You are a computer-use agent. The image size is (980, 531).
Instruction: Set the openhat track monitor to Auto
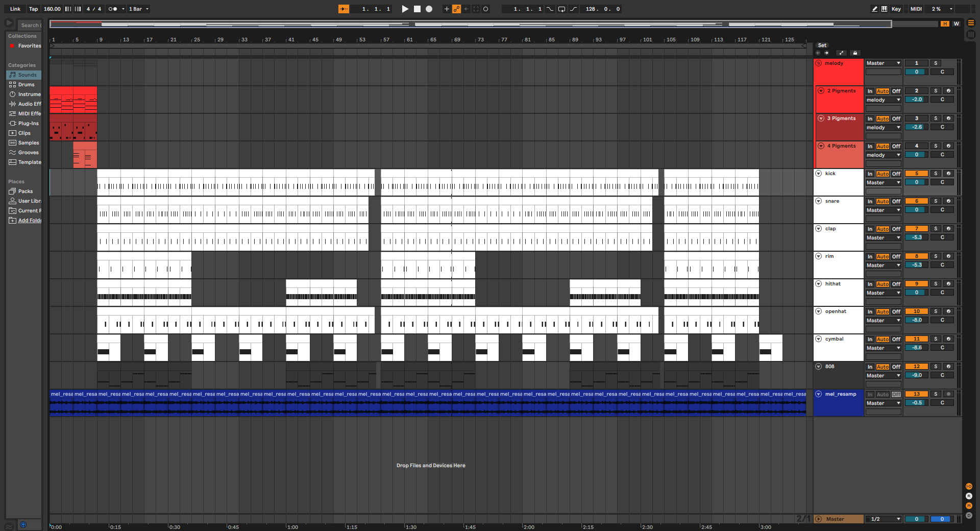point(883,312)
